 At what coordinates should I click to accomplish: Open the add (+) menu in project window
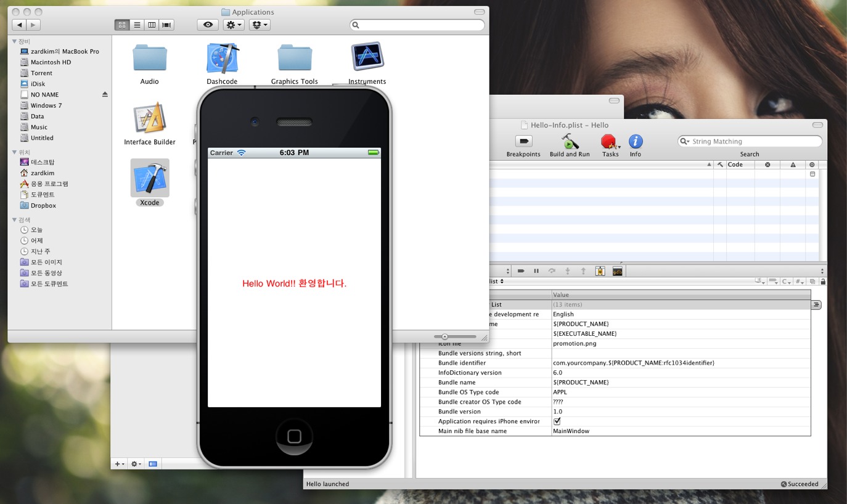point(120,463)
